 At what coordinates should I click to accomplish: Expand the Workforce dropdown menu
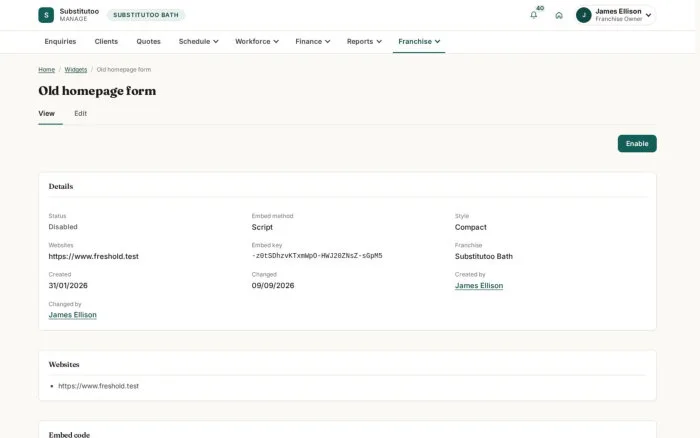[x=257, y=41]
